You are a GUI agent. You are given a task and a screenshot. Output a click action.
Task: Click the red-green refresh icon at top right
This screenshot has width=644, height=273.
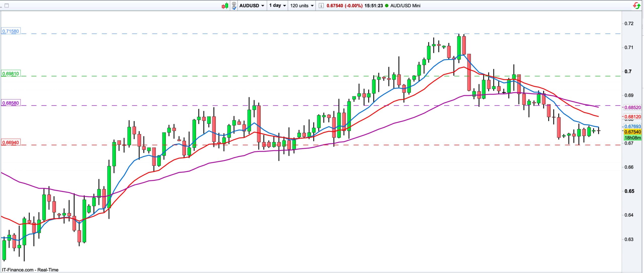[x=637, y=6]
